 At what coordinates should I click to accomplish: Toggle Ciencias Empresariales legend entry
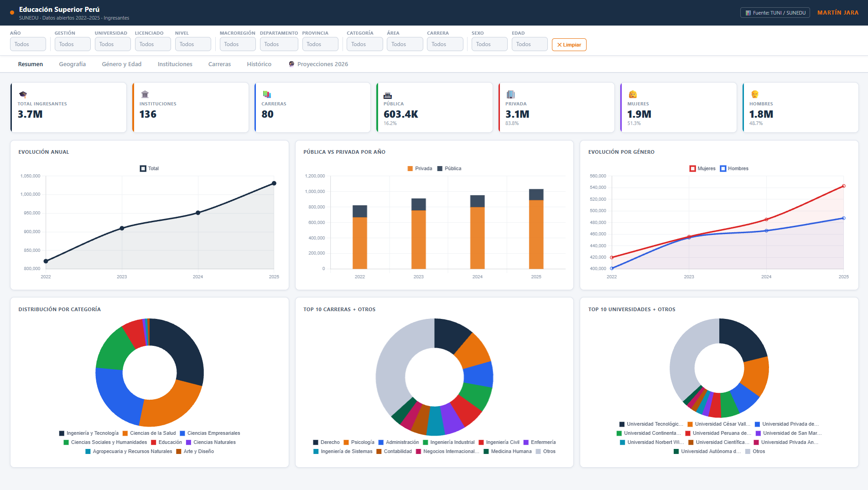click(210, 433)
